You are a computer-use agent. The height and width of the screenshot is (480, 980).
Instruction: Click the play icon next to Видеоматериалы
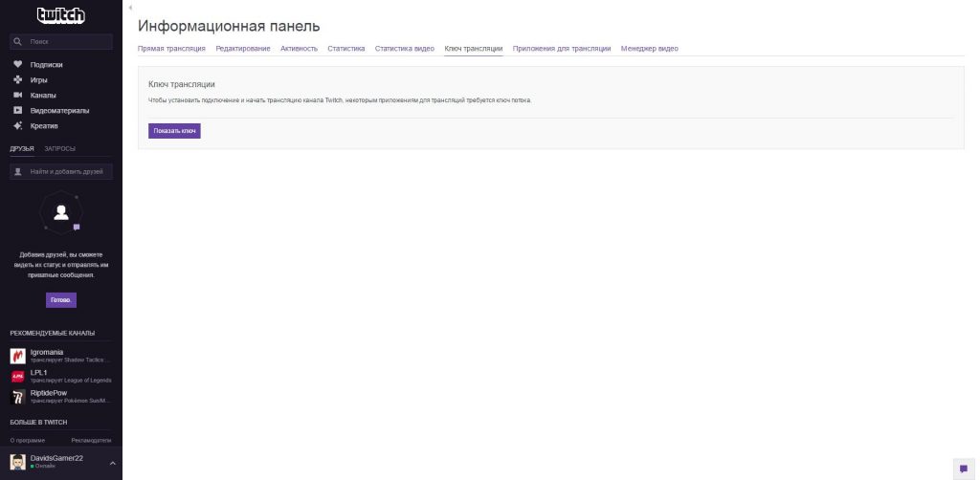[17, 110]
